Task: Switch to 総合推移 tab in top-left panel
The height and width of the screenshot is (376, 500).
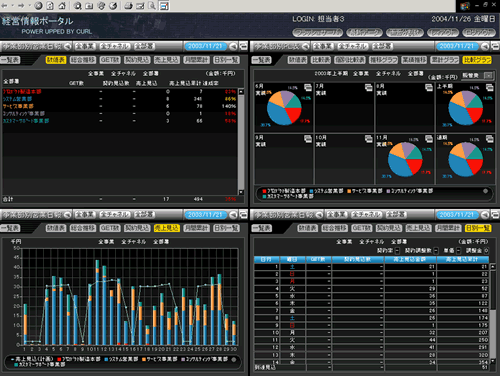Action: click(83, 60)
